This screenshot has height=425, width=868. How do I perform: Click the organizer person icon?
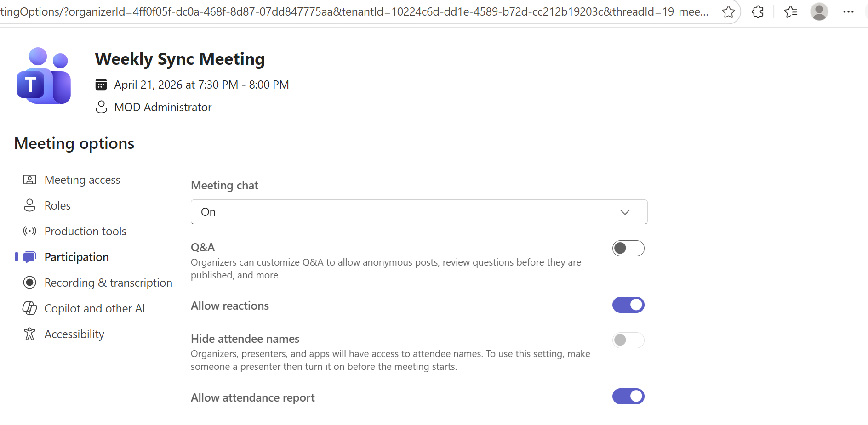101,107
